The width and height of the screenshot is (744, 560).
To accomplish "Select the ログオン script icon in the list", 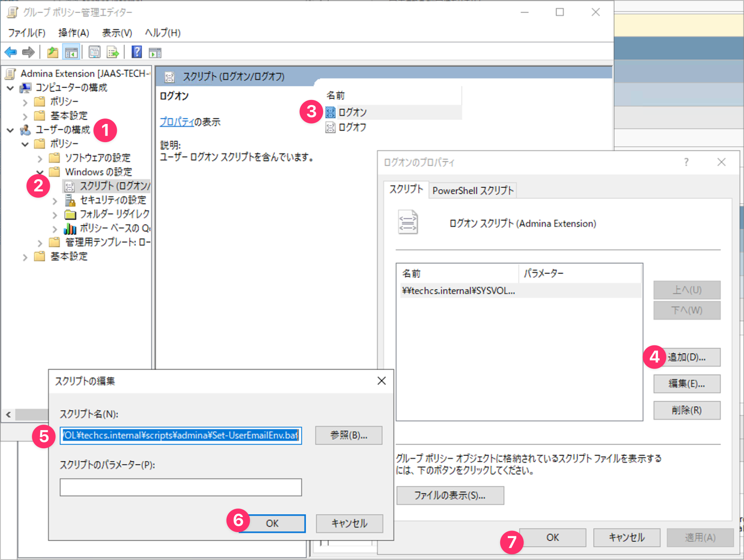I will point(330,112).
